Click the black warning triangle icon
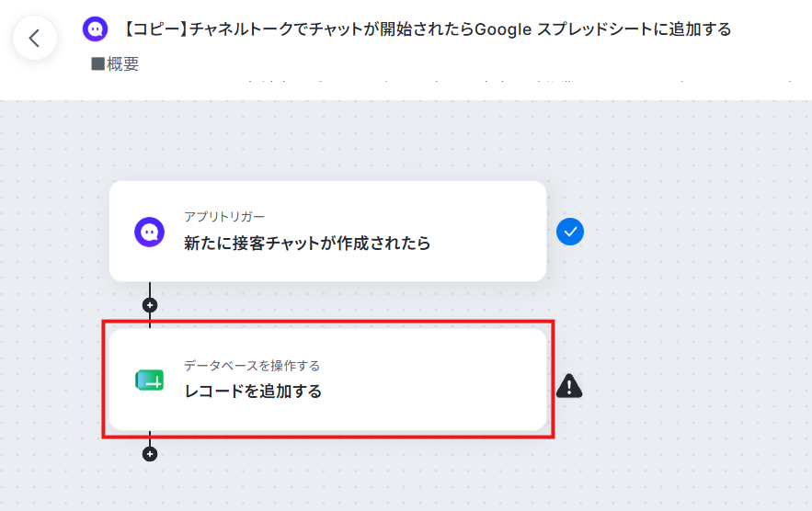The height and width of the screenshot is (511, 812). point(569,386)
